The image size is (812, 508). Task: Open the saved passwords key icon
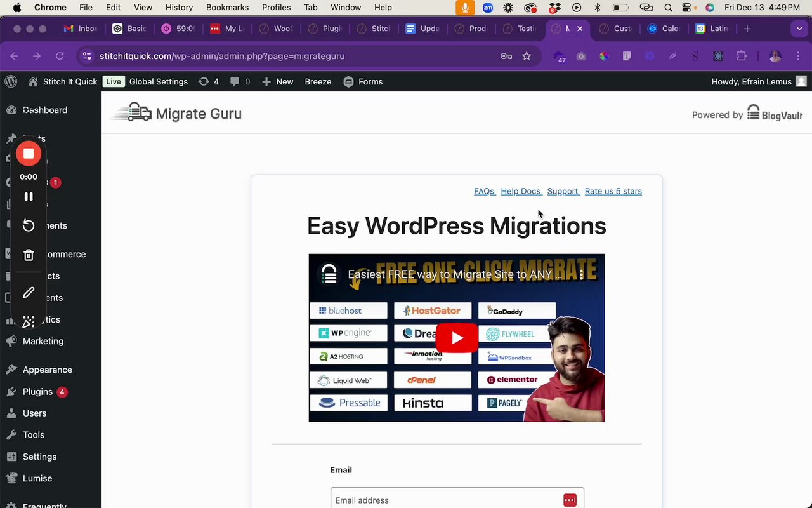coord(506,56)
